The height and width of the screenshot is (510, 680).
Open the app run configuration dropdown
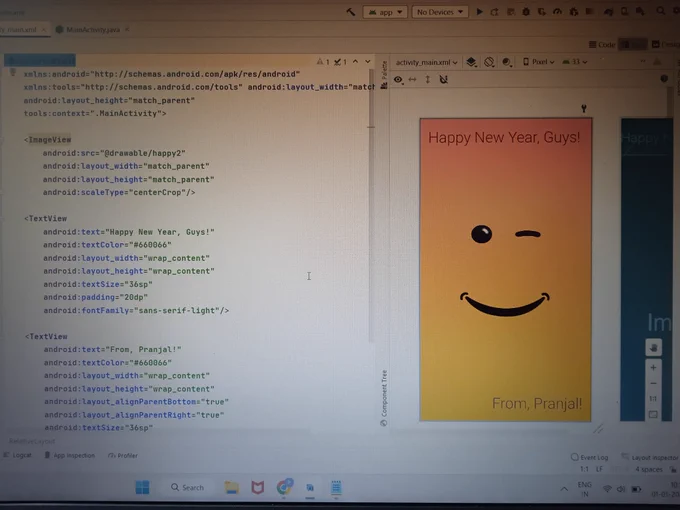(385, 12)
